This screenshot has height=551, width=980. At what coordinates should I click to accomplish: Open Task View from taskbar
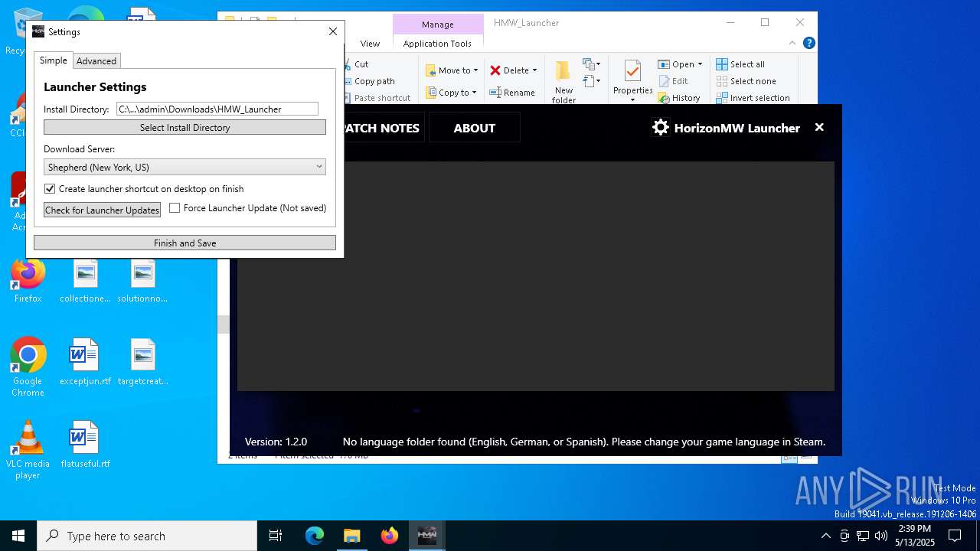(276, 536)
